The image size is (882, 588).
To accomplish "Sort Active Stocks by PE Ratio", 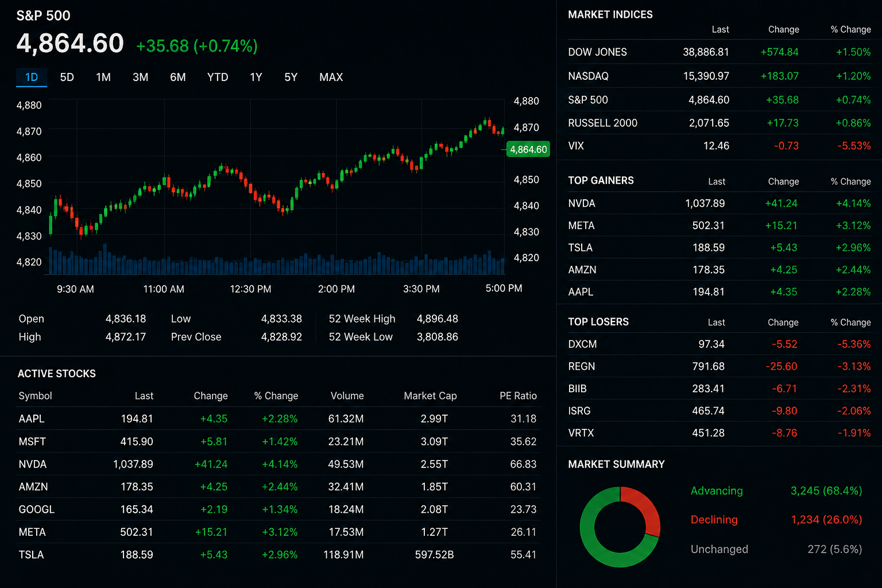I will pyautogui.click(x=518, y=396).
